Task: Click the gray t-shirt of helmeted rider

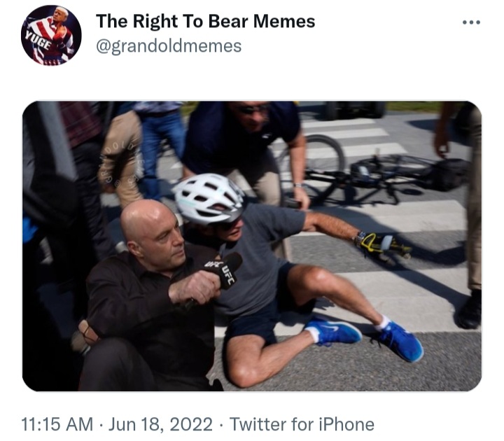Action: (x=257, y=257)
